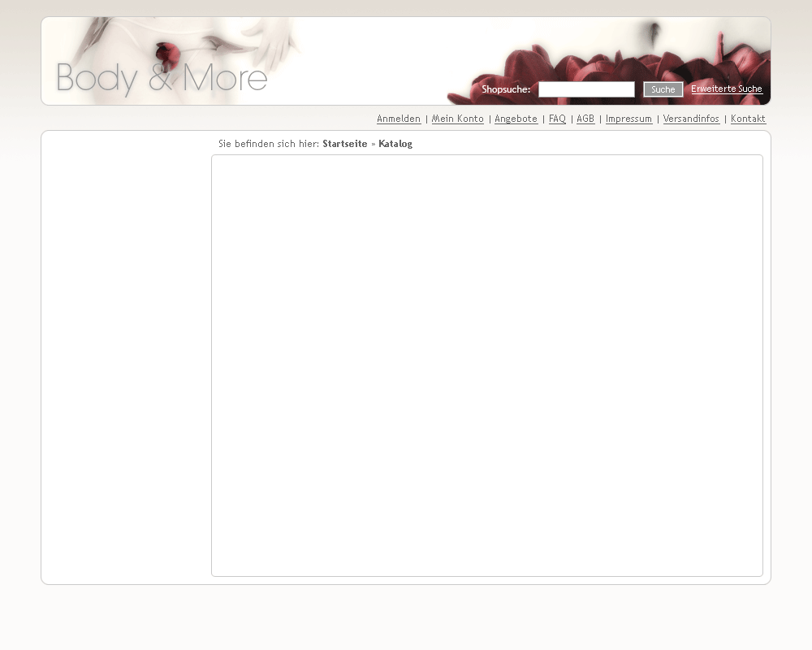Screen dimensions: 812x650
Task: Open the Erweiterte Suche link
Action: tap(726, 89)
